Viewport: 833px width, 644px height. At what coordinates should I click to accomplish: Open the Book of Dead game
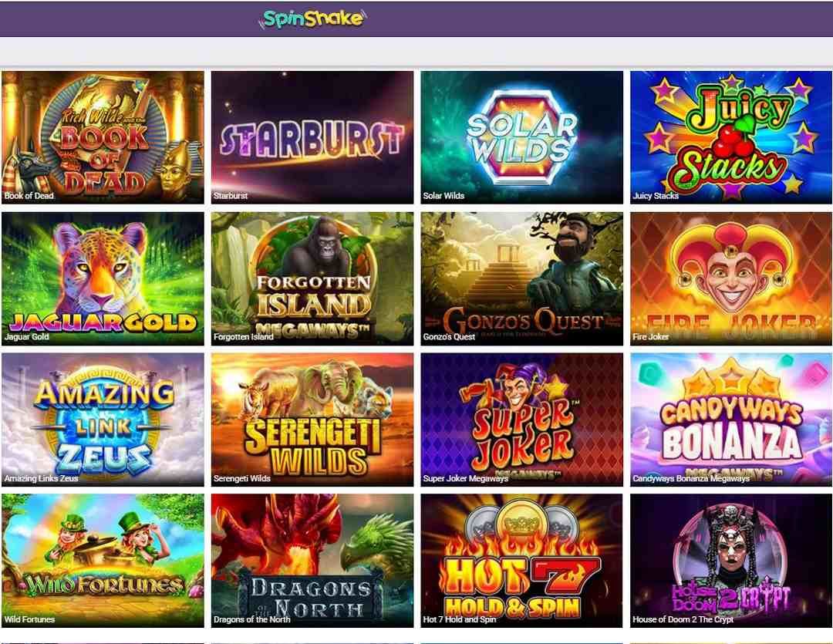103,137
